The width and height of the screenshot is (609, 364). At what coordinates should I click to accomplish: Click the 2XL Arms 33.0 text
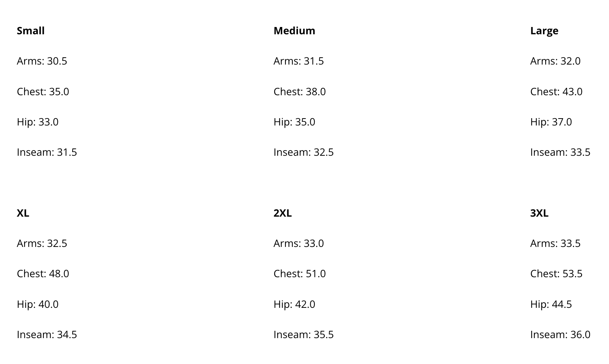click(299, 243)
